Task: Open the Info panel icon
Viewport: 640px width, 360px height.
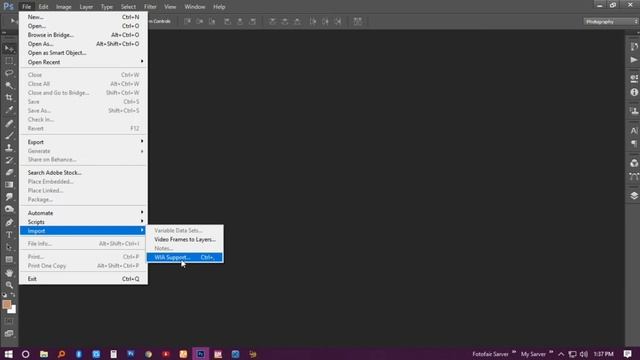Action: (x=633, y=92)
